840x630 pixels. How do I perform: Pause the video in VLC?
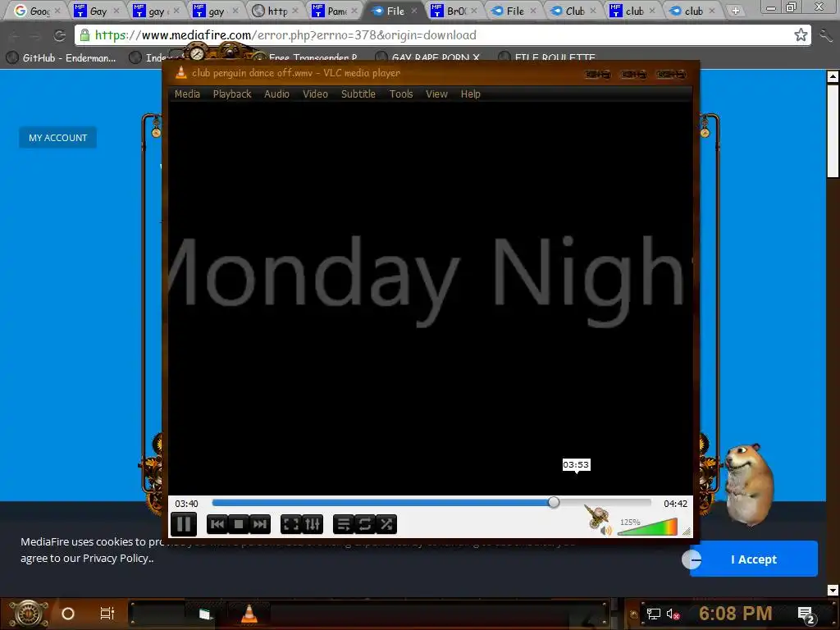pos(183,524)
